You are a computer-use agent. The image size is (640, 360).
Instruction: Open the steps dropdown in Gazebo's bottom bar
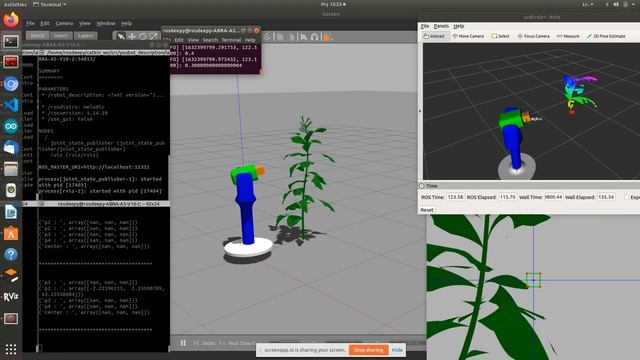pos(222,343)
